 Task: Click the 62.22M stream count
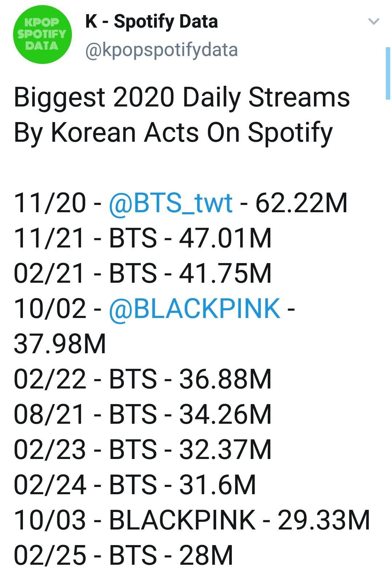tap(301, 203)
